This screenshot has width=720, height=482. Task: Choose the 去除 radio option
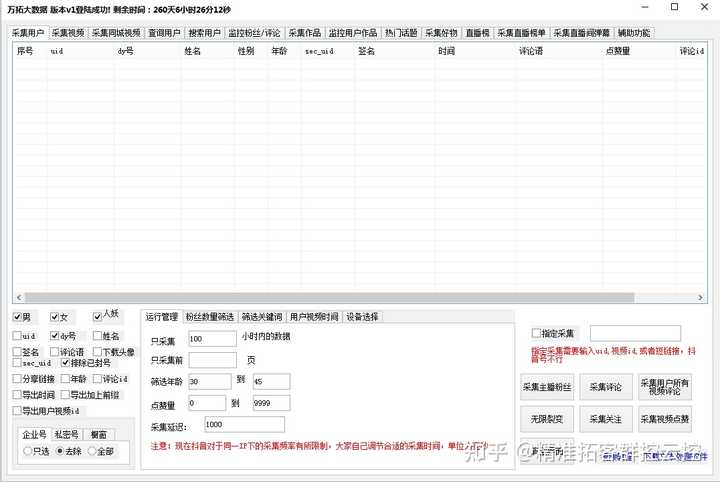click(x=60, y=451)
